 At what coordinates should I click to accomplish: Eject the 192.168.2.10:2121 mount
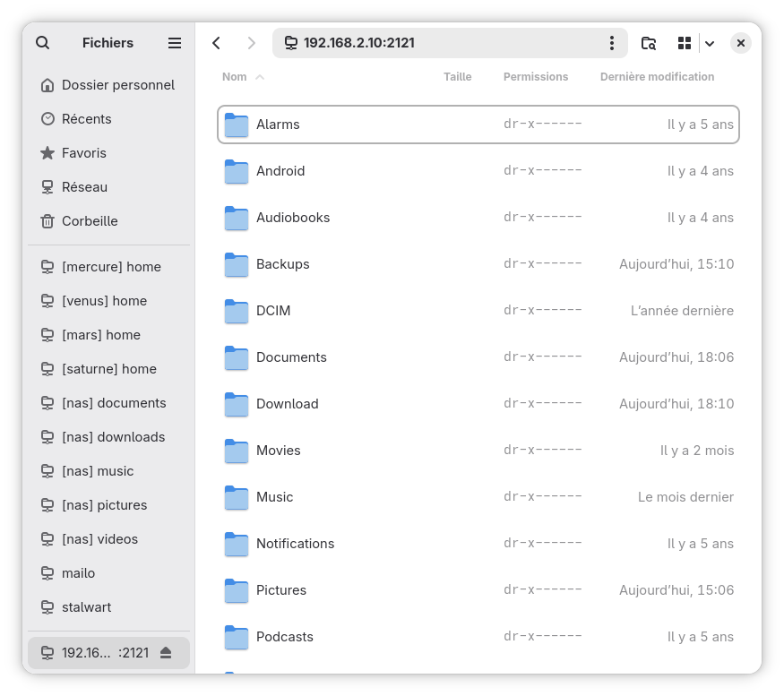click(166, 653)
